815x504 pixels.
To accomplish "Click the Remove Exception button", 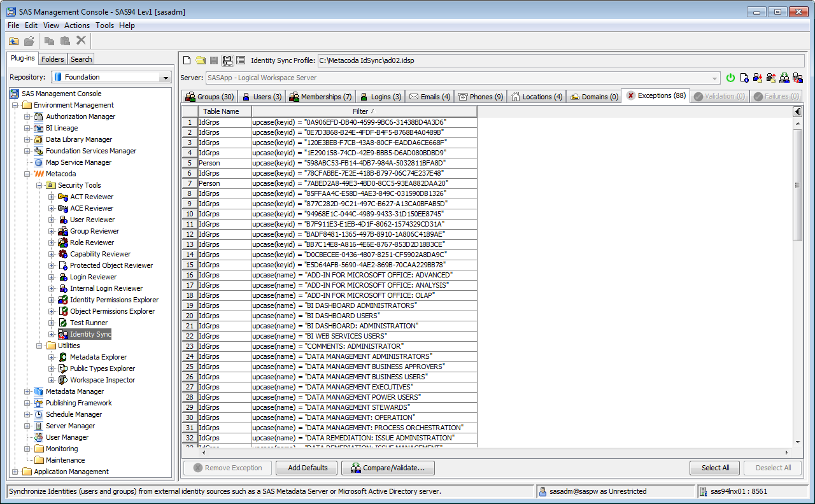I will point(227,468).
